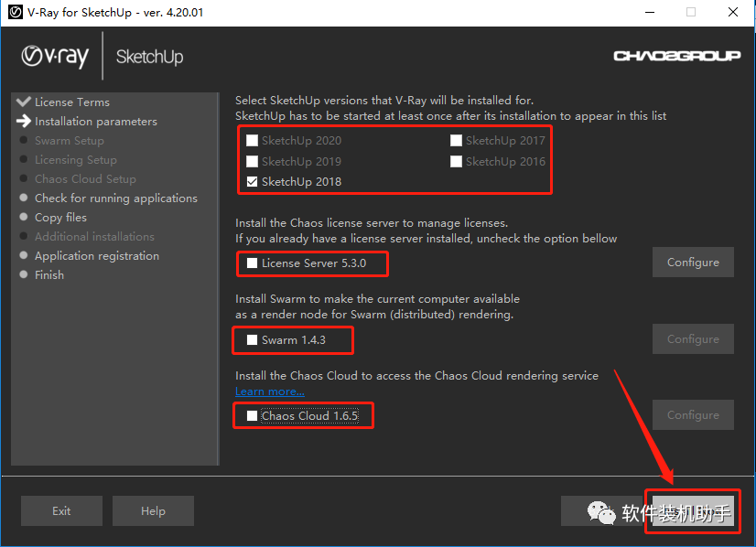Enable Chaos Cloud 1.6.5 installation

coord(252,415)
